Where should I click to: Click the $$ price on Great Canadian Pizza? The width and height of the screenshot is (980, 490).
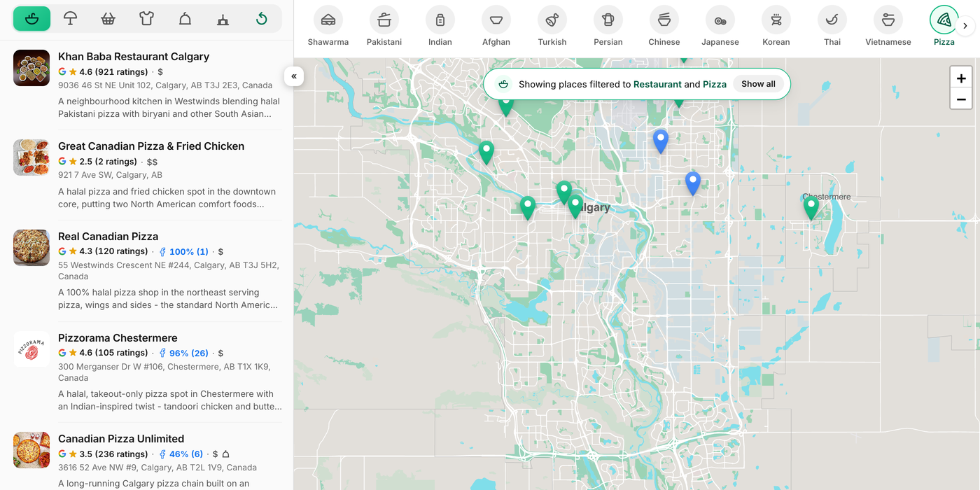pos(152,162)
